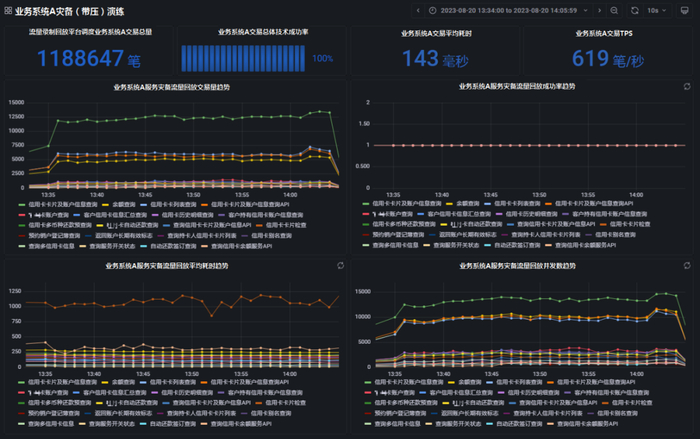Select 客户持有信用卡账户信息查询 in 并发数趋势 legend
The image size is (700, 439).
pyautogui.click(x=612, y=393)
